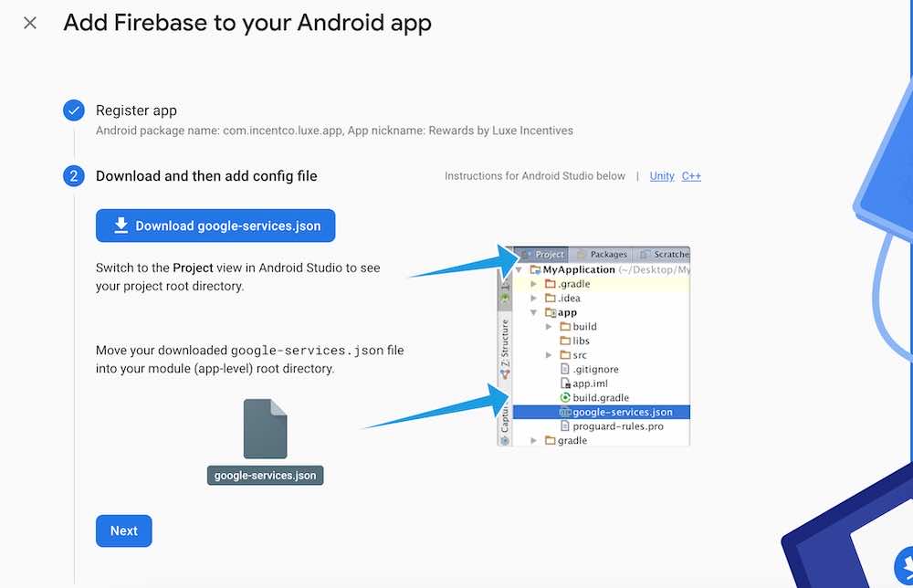Open the C++ instructions link

tap(691, 176)
